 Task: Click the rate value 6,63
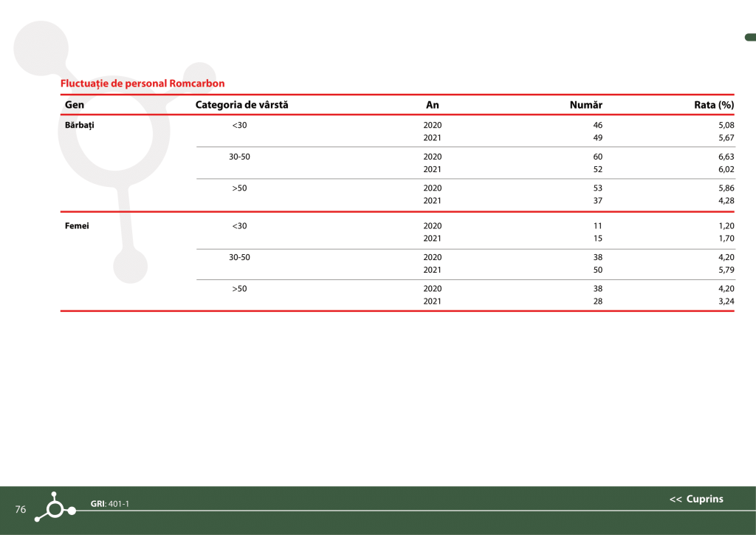(726, 157)
